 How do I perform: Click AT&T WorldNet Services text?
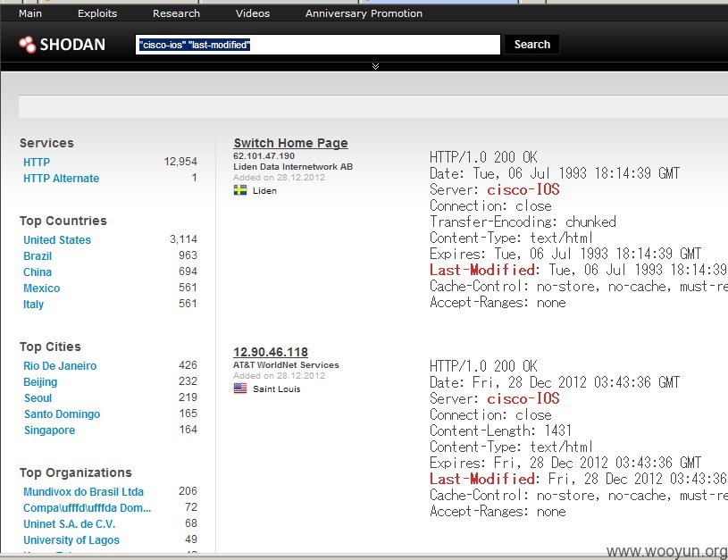pyautogui.click(x=286, y=365)
